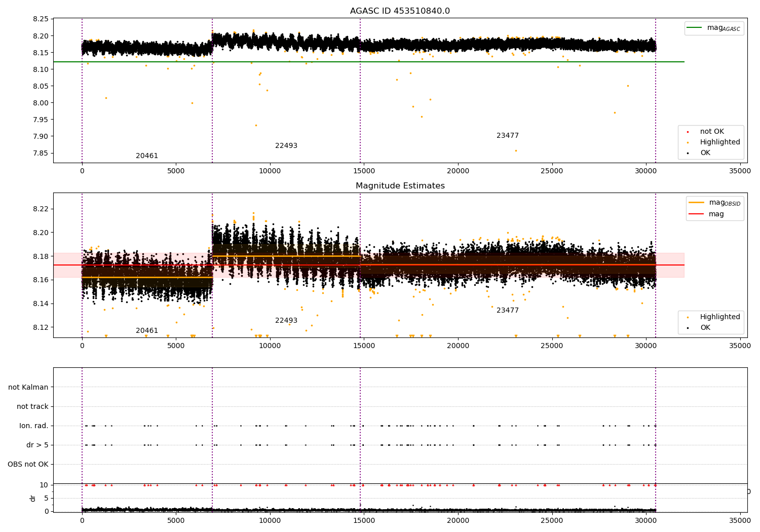Click tick value 10 on dr axis
The width and height of the screenshot is (760, 532).
(x=44, y=485)
